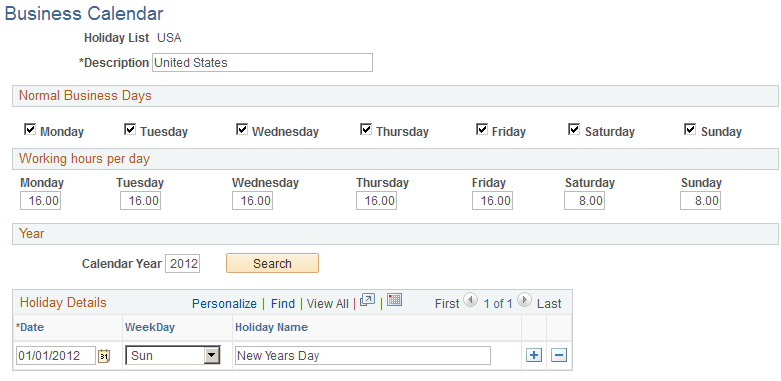Edit Saturday working hours field
The image size is (781, 381).
click(x=585, y=201)
